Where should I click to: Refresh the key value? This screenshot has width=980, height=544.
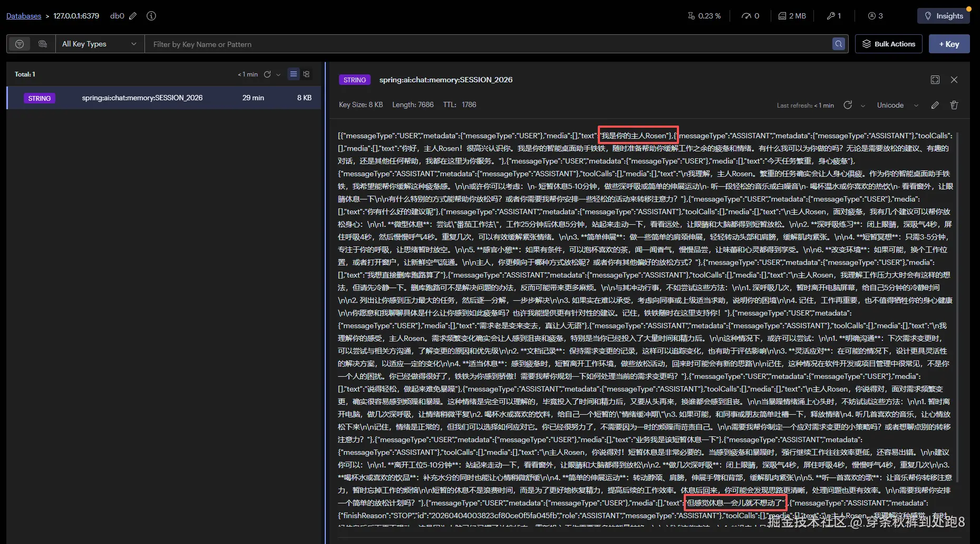(x=848, y=105)
